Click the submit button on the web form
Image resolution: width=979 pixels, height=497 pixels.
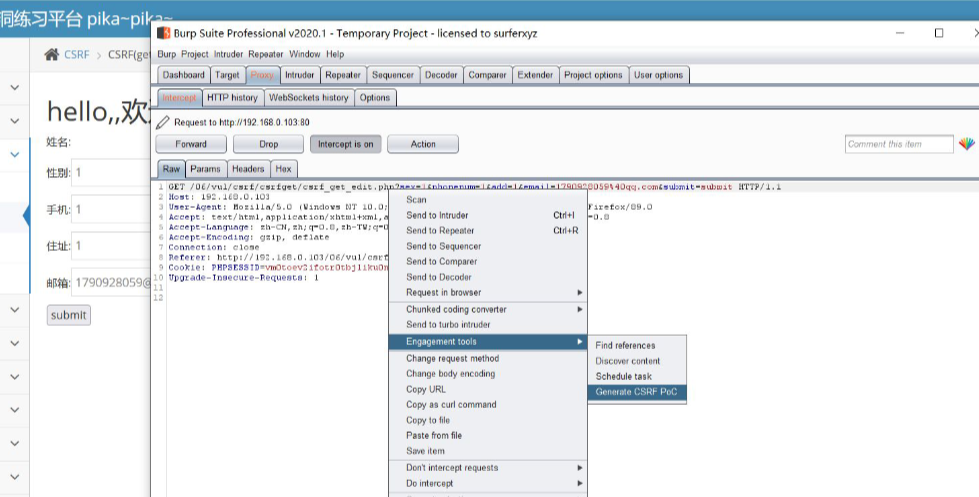coord(69,315)
